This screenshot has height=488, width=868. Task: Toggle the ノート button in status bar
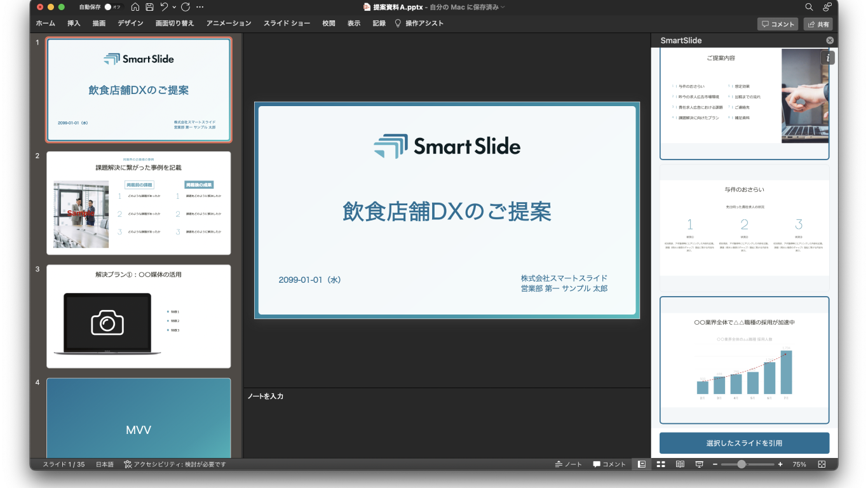(568, 464)
